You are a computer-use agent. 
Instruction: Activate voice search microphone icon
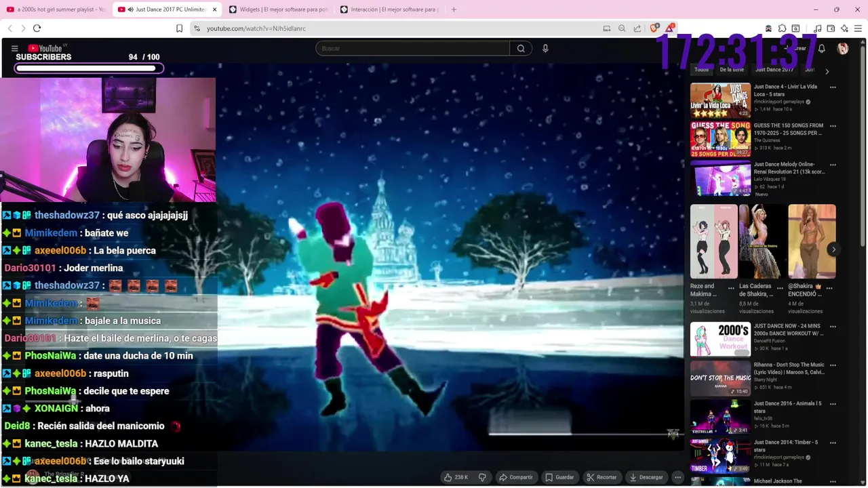(545, 48)
